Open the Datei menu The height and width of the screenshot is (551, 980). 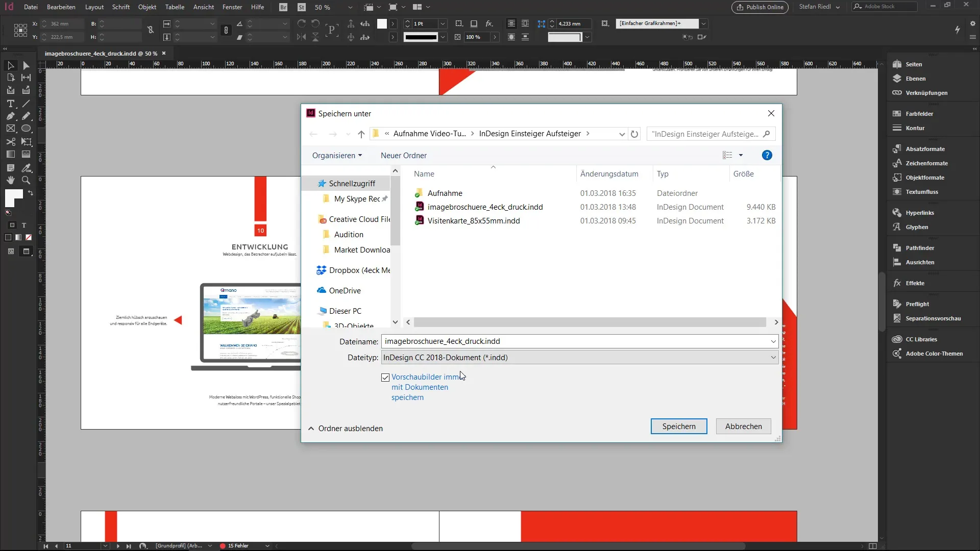[x=31, y=7]
